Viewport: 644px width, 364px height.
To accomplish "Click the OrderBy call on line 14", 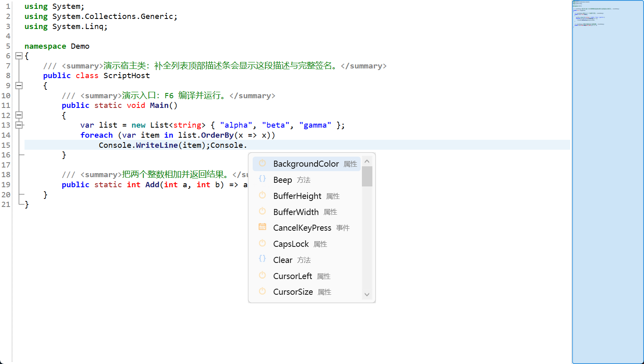I will [217, 135].
